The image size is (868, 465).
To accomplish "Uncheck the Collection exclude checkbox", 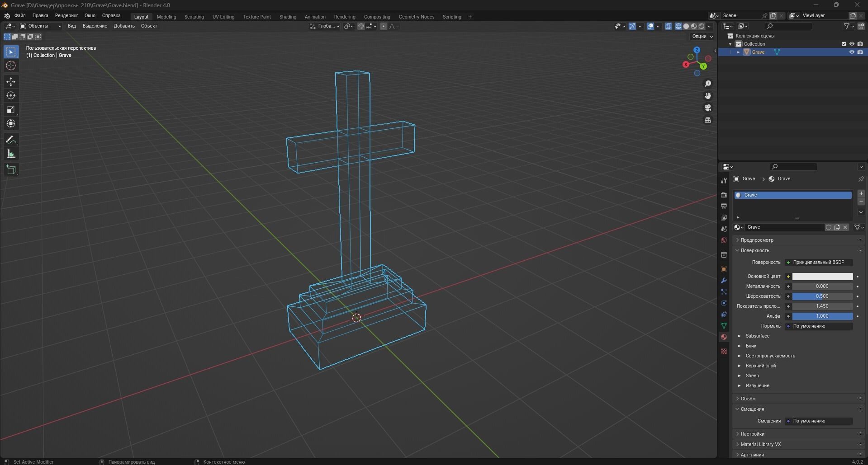I will coord(844,44).
